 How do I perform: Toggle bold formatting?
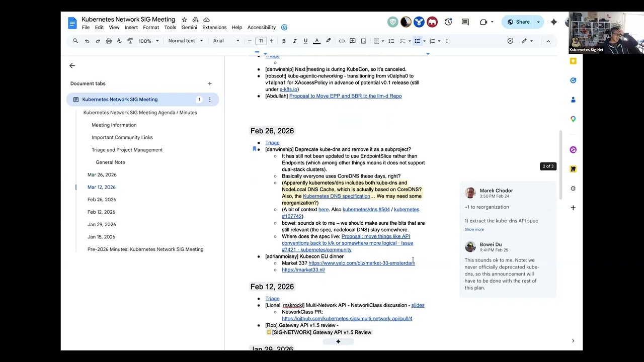pyautogui.click(x=284, y=41)
